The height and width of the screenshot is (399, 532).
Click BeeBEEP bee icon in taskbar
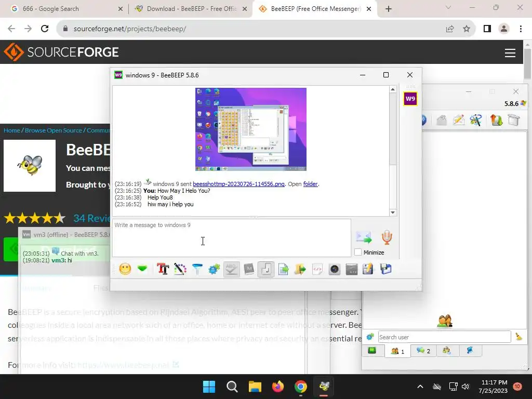click(324, 387)
